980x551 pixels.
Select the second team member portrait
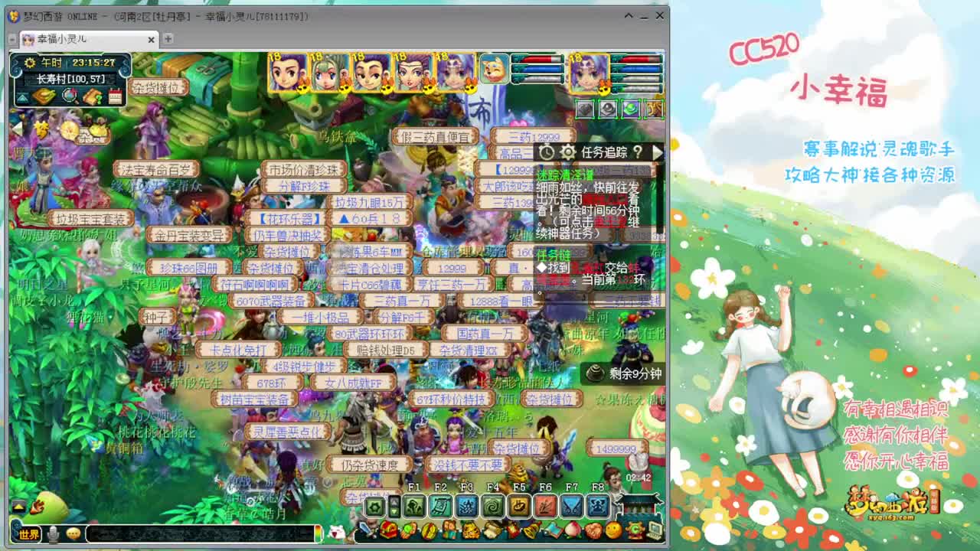click(329, 73)
